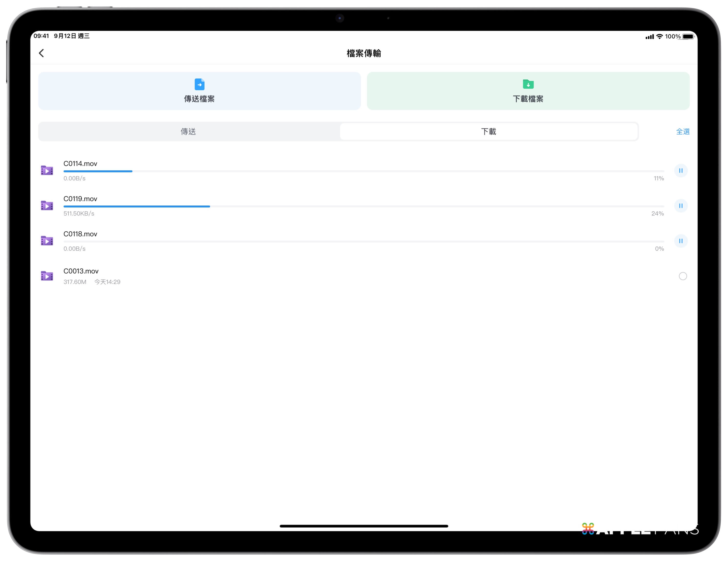728x562 pixels.
Task: Select the C0013.mov radio circle
Action: tap(683, 276)
